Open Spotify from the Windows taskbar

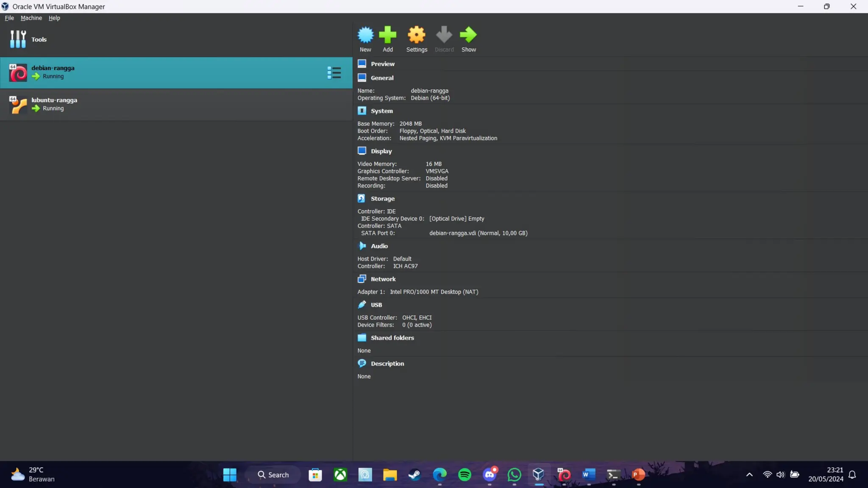(x=465, y=474)
